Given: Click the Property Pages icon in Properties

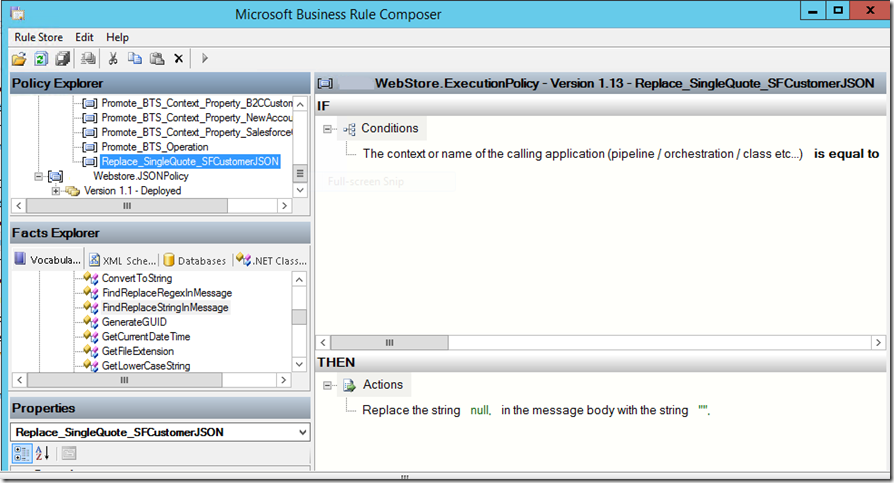Looking at the screenshot, I should (69, 453).
